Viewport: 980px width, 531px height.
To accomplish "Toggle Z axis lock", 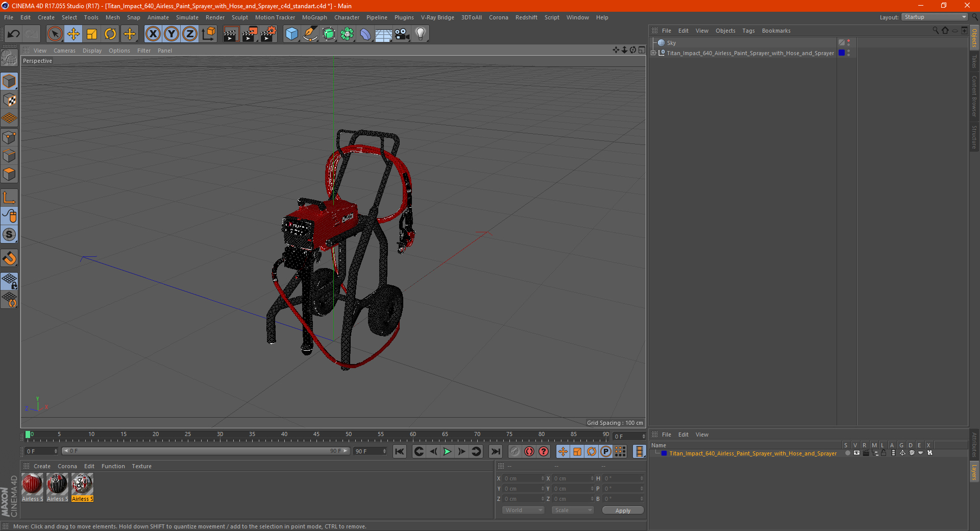I will coord(190,34).
